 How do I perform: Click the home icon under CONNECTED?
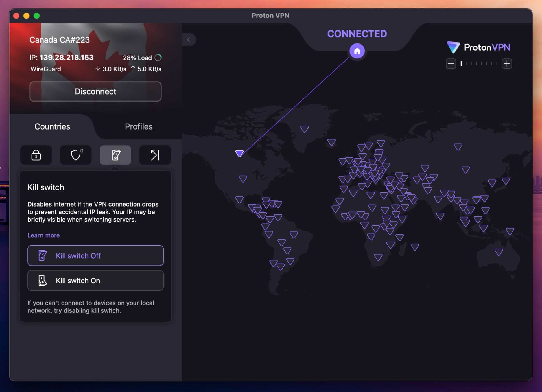coord(357,51)
